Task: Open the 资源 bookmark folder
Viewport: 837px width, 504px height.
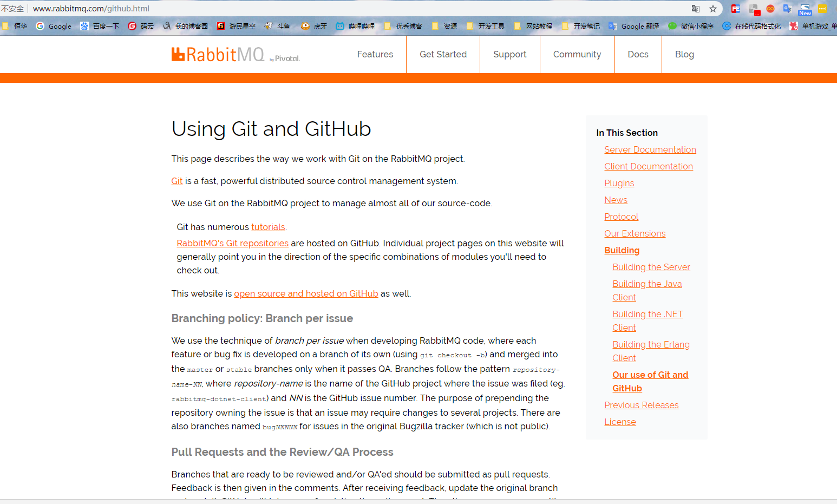Action: pos(444,26)
